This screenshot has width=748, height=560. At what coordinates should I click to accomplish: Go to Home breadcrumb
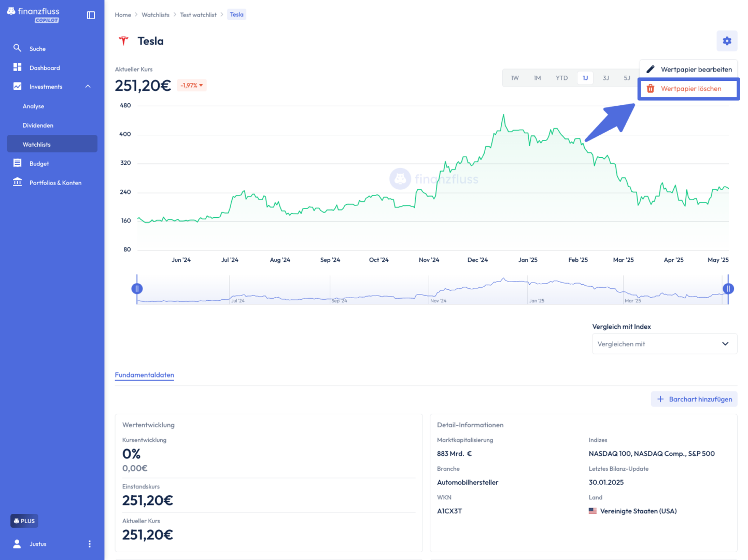(x=123, y=15)
